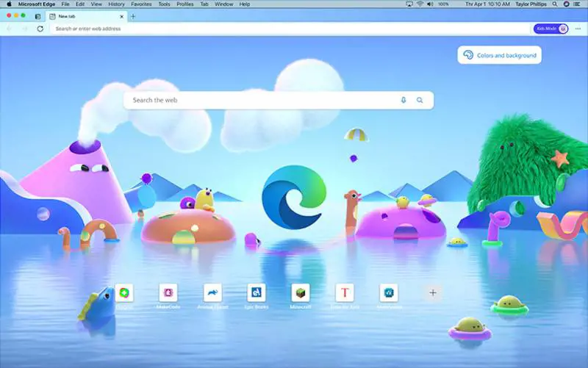Open Colors and background settings
Screen dimensions: 588x368
tap(500, 55)
